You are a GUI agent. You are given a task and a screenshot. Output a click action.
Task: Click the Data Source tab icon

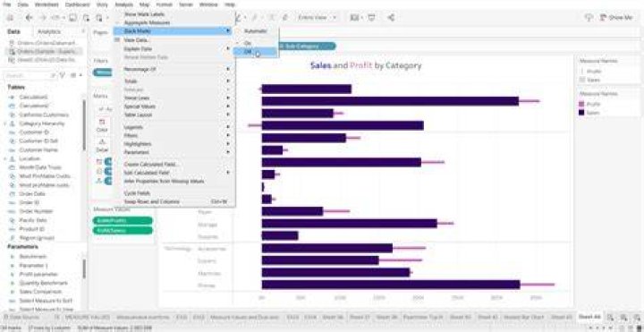tap(5, 317)
